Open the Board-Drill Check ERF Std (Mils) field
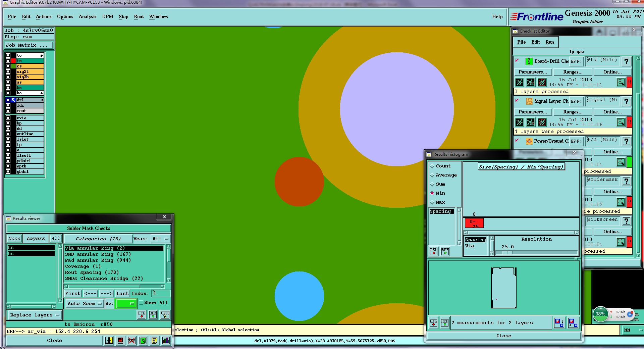The height and width of the screenshot is (349, 644). [x=603, y=61]
